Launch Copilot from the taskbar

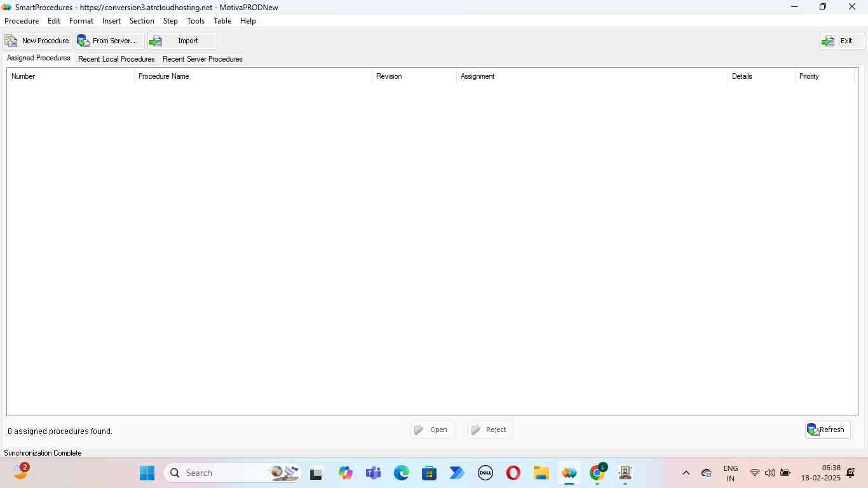coord(345,473)
